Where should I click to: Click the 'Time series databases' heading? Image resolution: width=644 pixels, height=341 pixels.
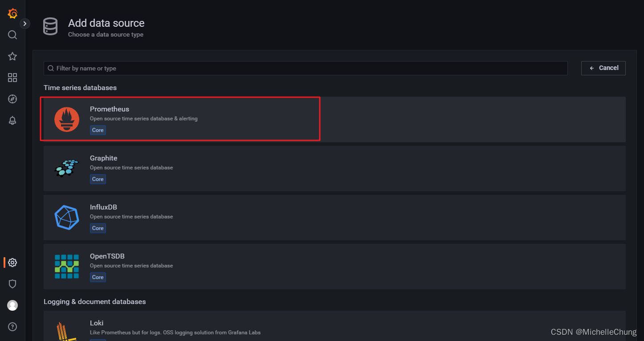pos(80,88)
